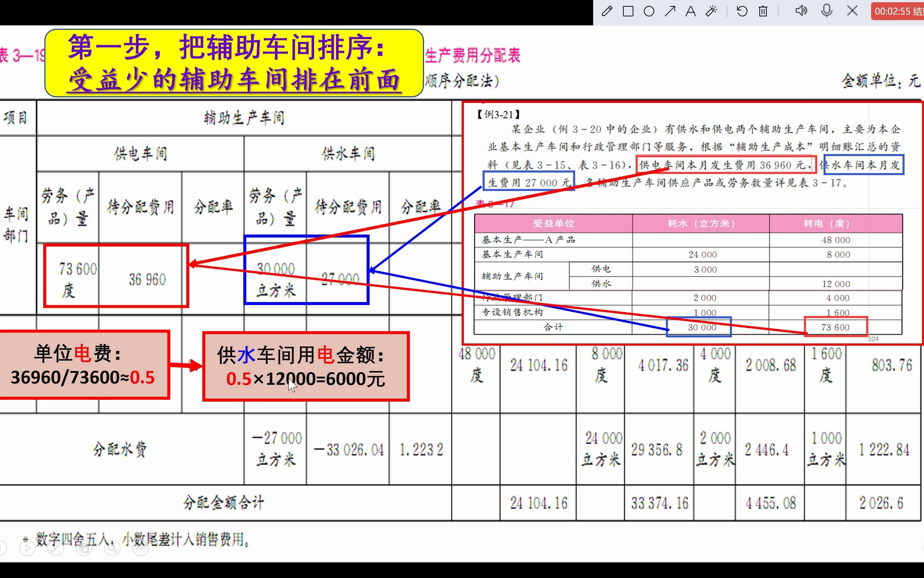Viewport: 924px width, 578px height.
Task: Open the slideshow pen options
Action: (56, 549)
